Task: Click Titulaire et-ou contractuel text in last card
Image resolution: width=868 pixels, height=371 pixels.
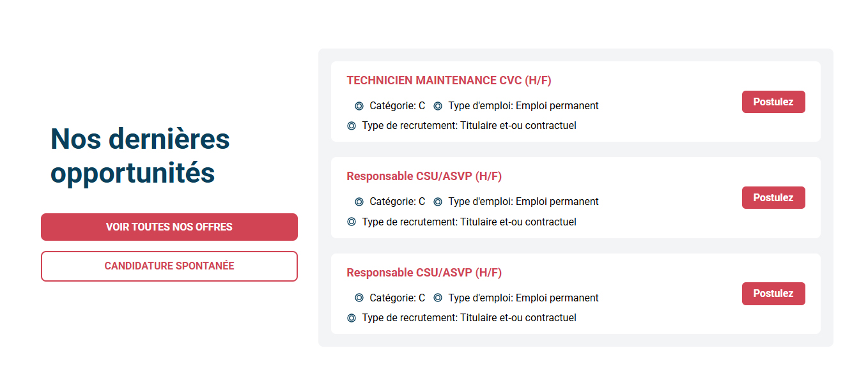Action: [518, 318]
